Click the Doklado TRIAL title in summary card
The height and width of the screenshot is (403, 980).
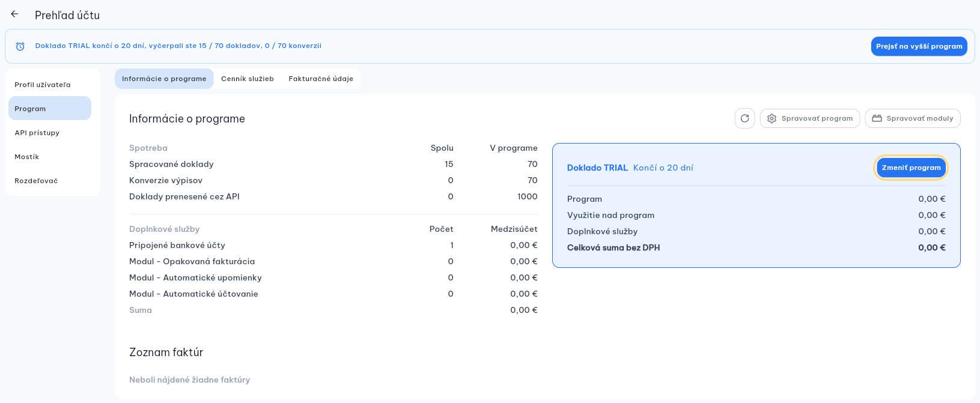[x=597, y=168]
